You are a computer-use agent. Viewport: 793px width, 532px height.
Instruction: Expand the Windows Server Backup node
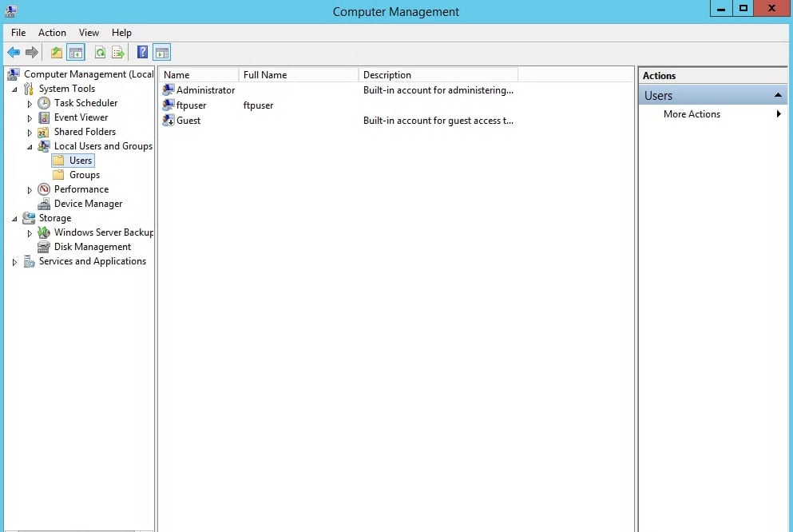(30, 233)
